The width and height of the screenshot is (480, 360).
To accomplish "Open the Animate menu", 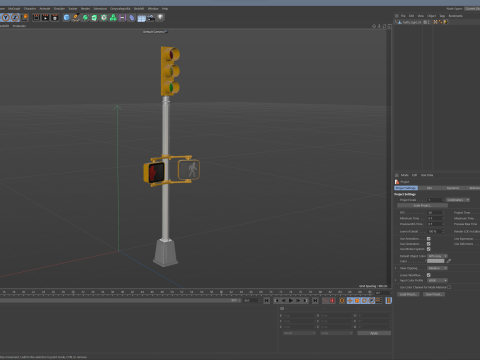I will (x=45, y=8).
